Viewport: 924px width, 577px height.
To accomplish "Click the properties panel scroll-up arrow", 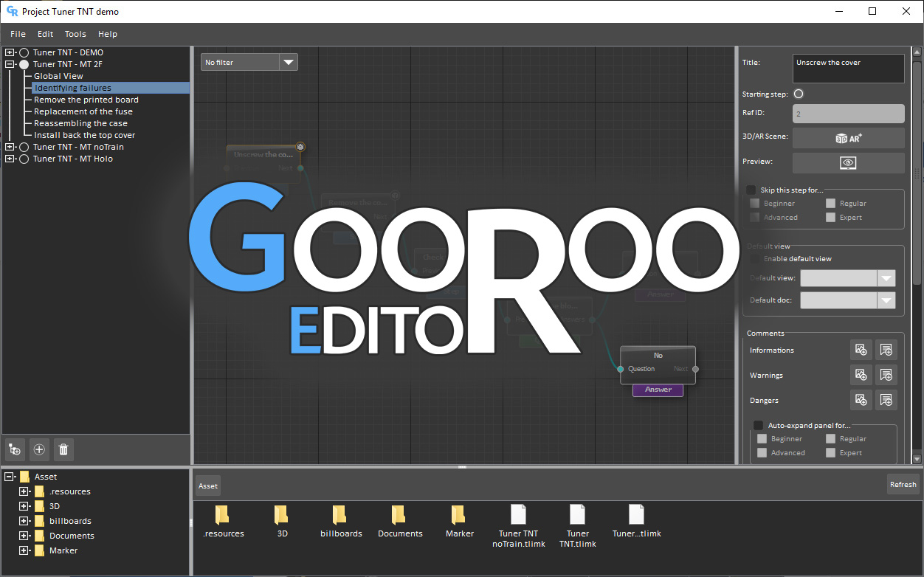I will click(x=917, y=52).
